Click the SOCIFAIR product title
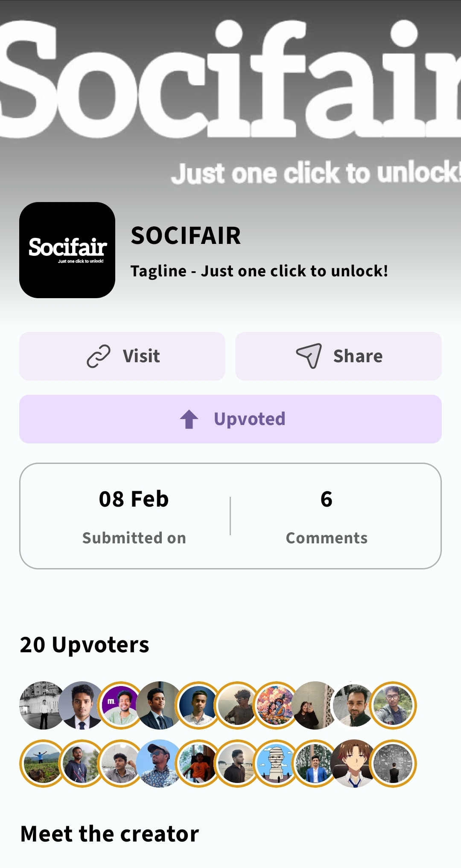461x868 pixels. point(186,235)
